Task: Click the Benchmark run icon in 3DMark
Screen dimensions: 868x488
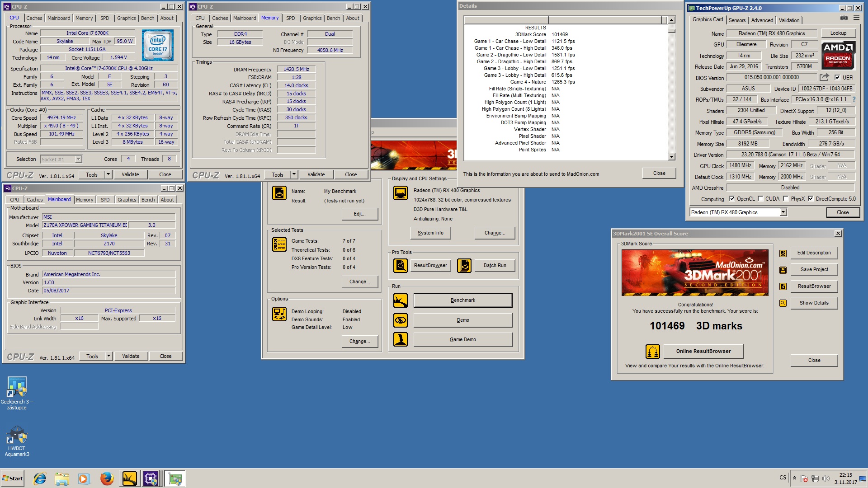Action: pos(401,300)
